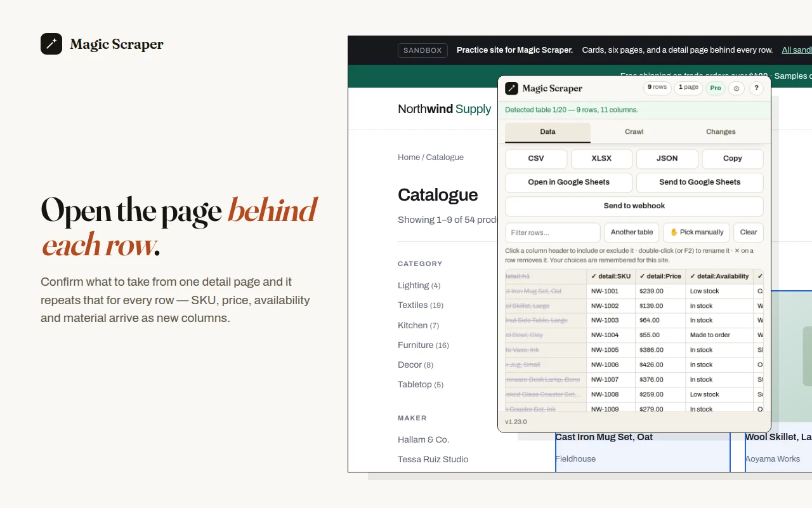Open the Kitchen category link

point(418,325)
